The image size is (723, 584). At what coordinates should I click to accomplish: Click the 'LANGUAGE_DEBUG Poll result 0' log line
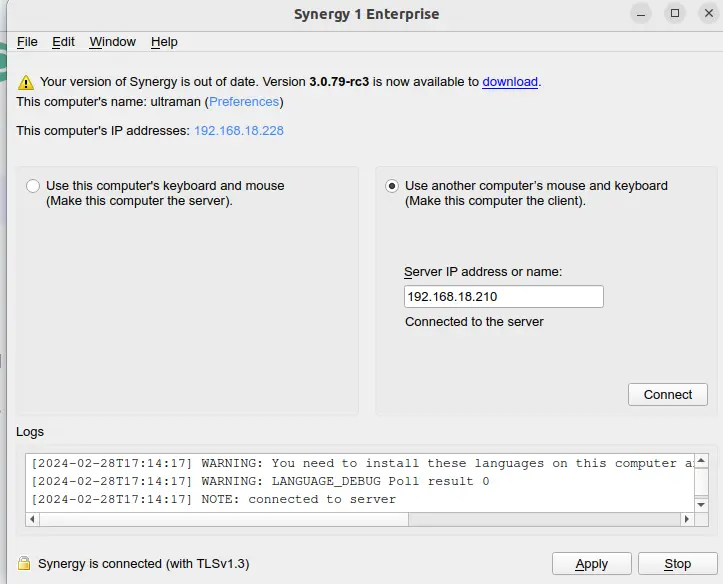(261, 481)
